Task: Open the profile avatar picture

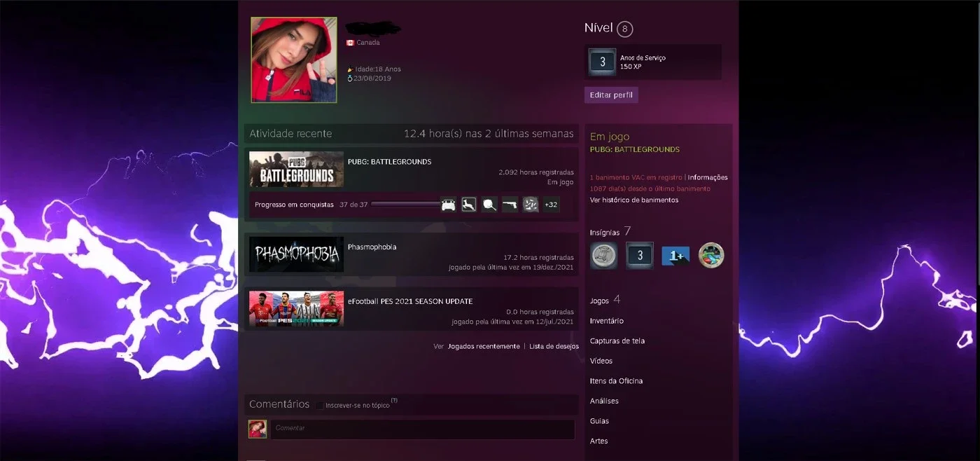Action: point(294,60)
